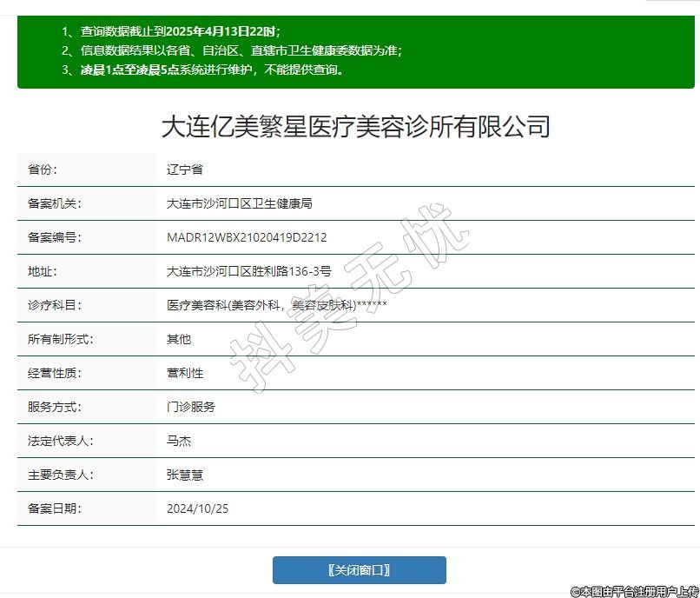
Task: Click the 主要负责人 name 张慧慧
Action: (x=185, y=475)
